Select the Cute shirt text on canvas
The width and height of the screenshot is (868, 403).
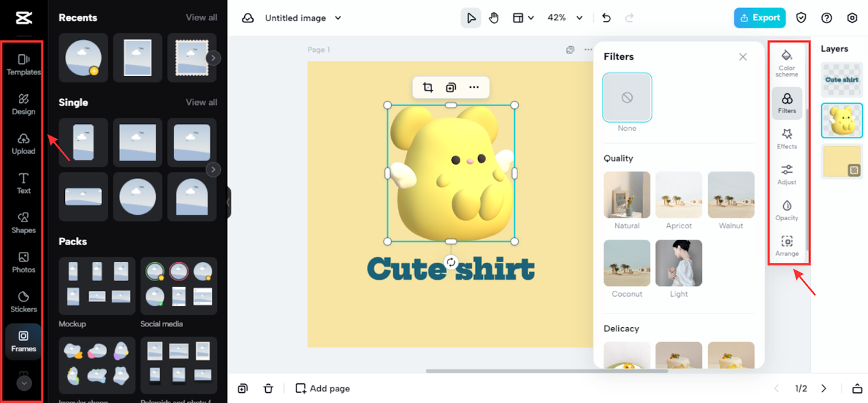point(451,269)
